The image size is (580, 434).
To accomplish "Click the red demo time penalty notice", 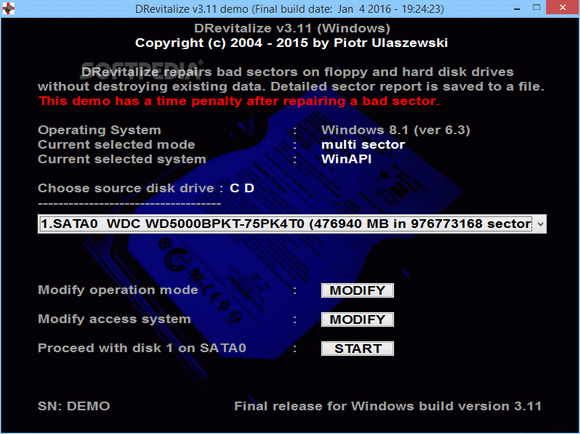I will 239,101.
